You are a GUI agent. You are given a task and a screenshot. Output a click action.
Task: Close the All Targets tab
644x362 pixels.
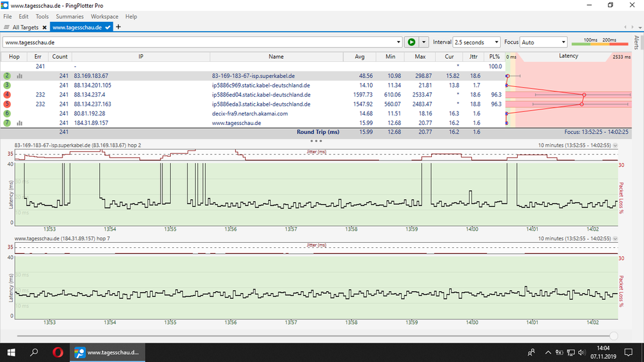click(44, 28)
